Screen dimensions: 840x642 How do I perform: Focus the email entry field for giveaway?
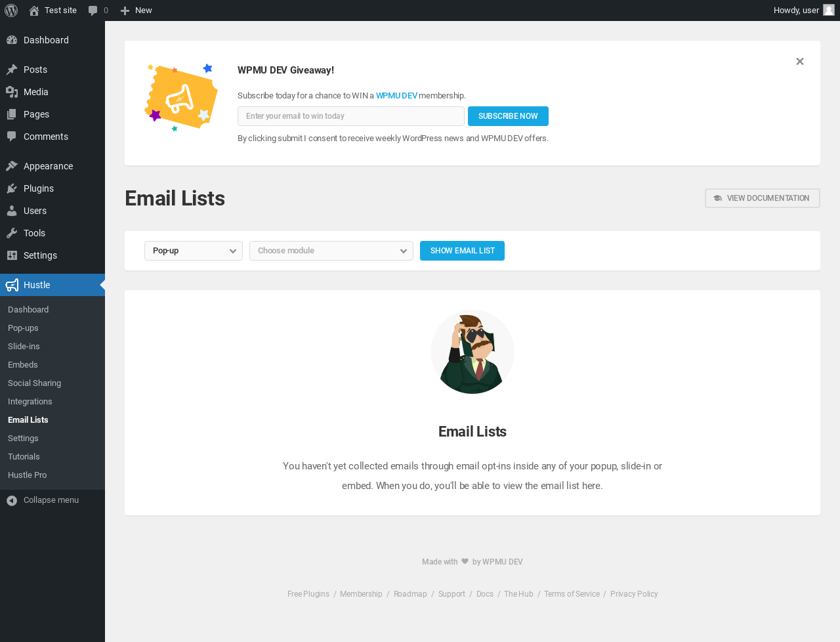(351, 116)
